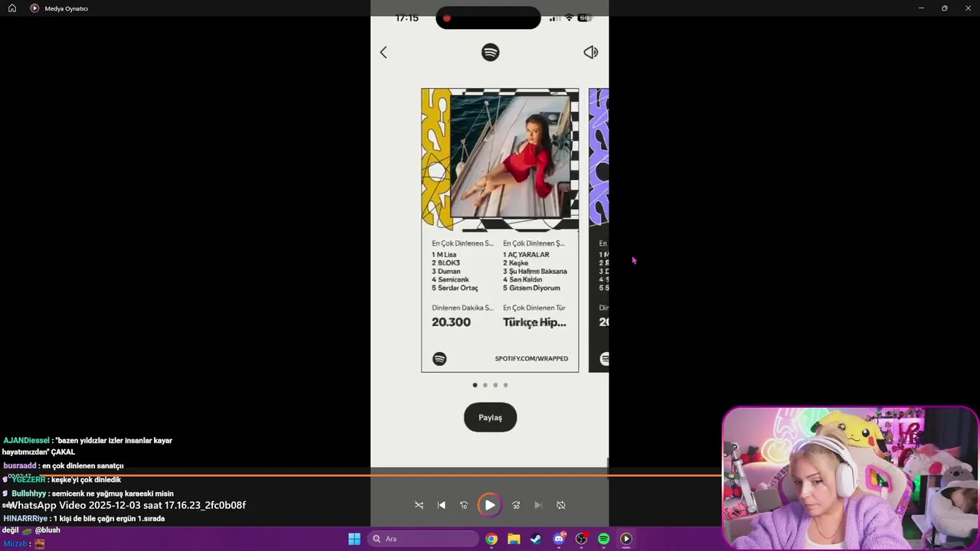
Task: Toggle shuffle in the media player
Action: [419, 505]
